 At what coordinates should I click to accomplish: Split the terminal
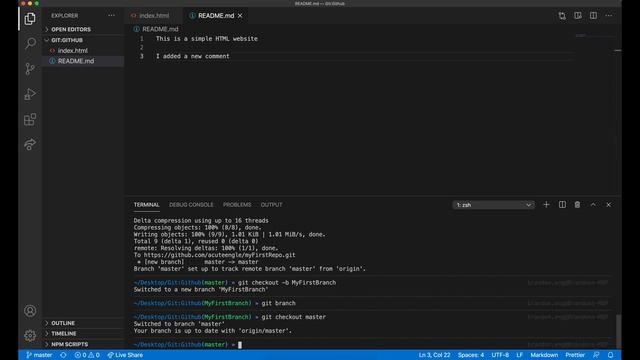[x=562, y=204]
